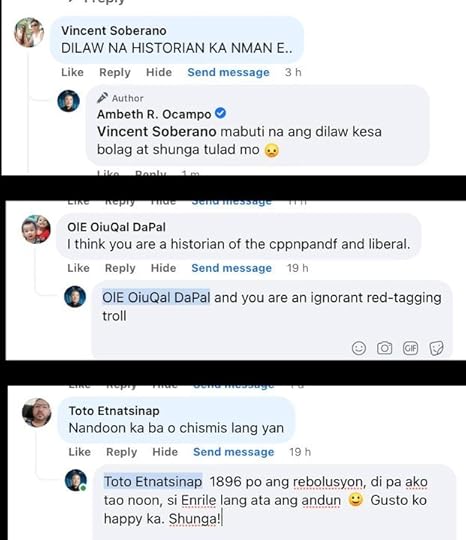Open the emoji picker in reply box

pyautogui.click(x=359, y=348)
